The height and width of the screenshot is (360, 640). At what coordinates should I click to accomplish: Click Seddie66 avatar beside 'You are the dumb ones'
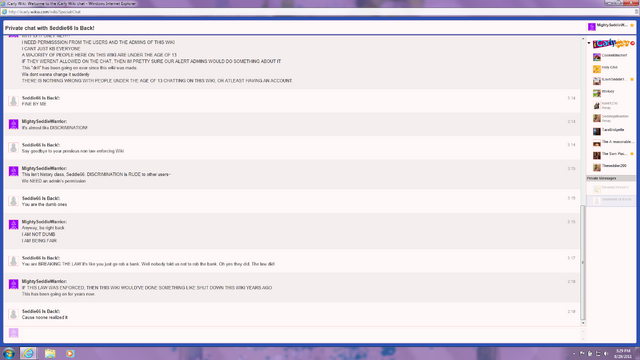(13, 201)
